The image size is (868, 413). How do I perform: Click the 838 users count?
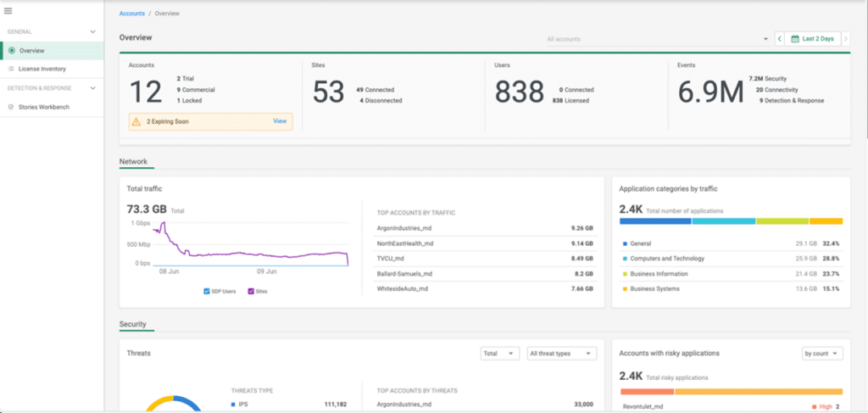[520, 92]
